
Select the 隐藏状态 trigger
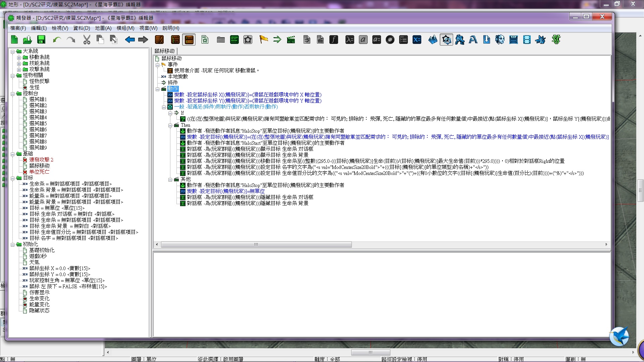tap(39, 310)
